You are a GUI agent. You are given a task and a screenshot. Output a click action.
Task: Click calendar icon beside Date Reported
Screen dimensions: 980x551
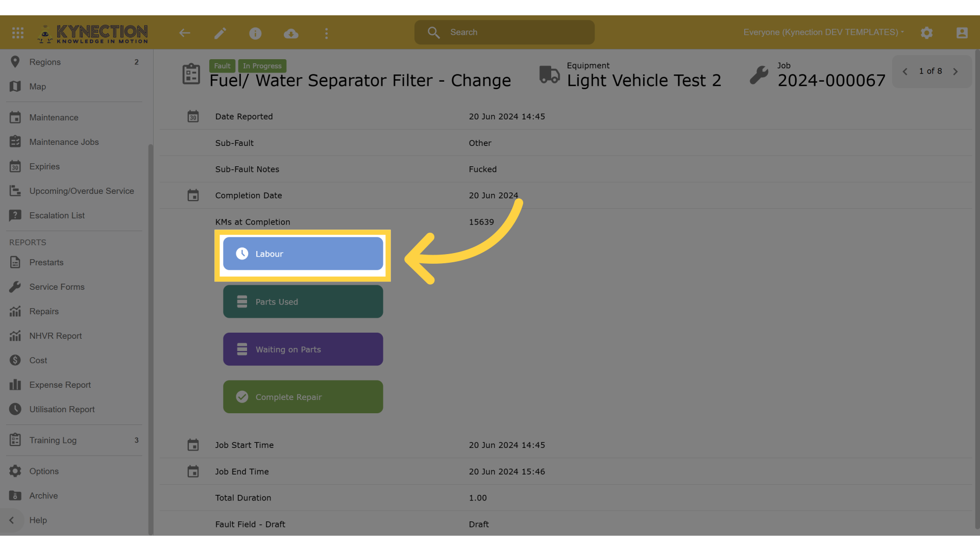pyautogui.click(x=193, y=116)
